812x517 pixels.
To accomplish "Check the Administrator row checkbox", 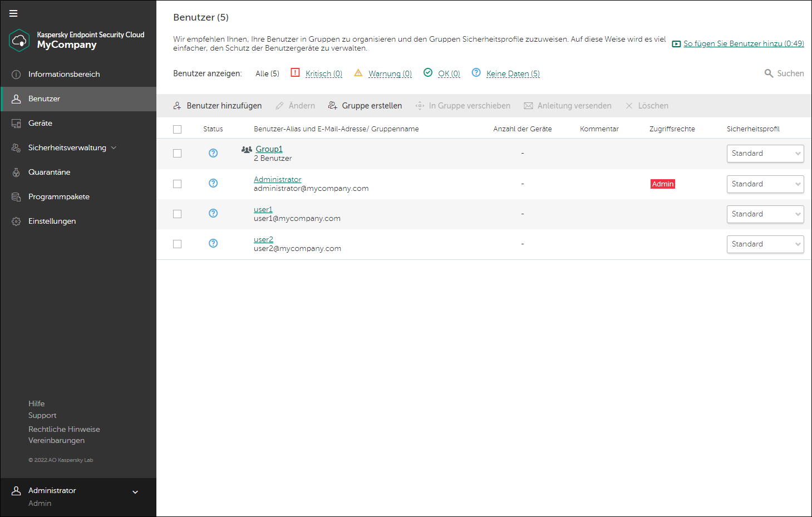I will 178,184.
